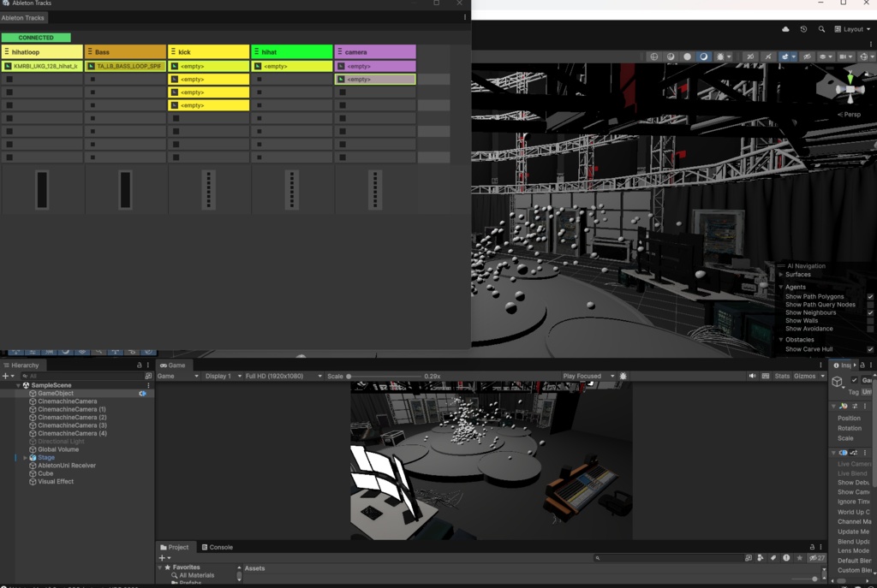This screenshot has height=588, width=877.
Task: Click the orientation gizmo in Scene view
Action: point(850,89)
